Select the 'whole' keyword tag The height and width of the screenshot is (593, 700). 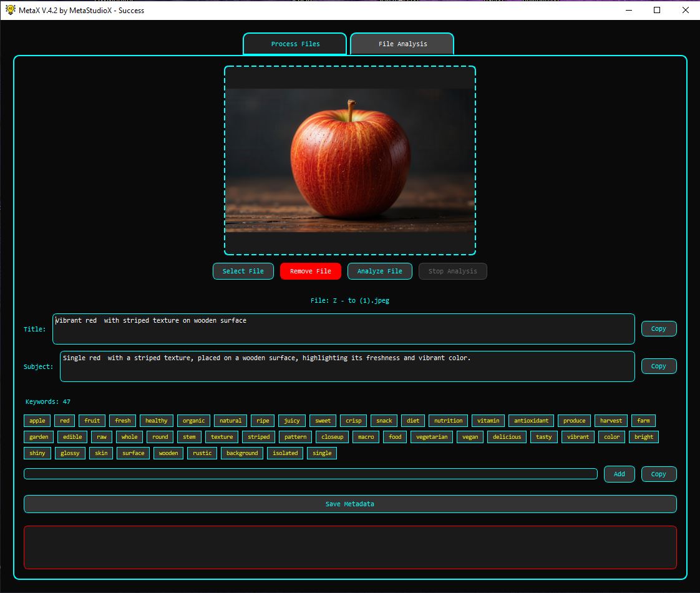(130, 437)
